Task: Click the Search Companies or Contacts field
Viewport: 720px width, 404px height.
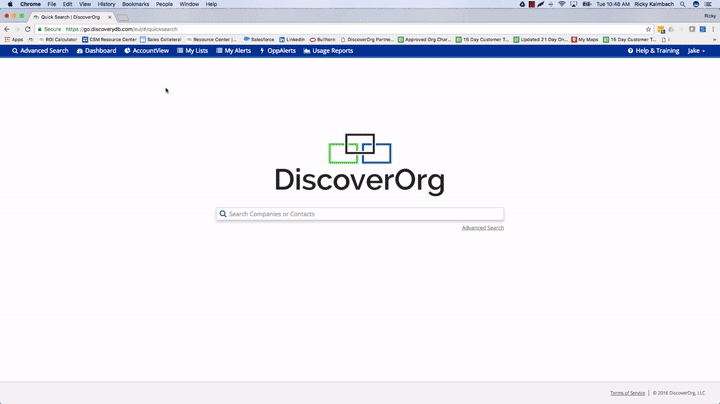Action: 360,214
